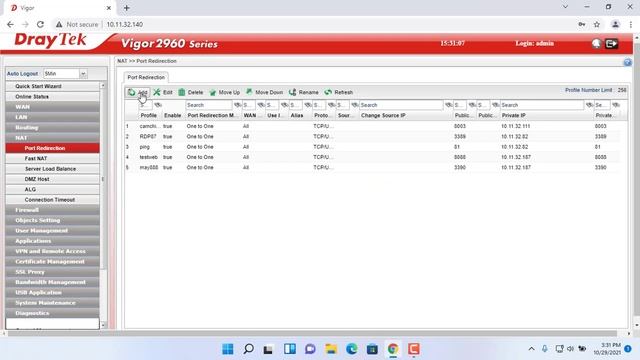Sort by the Profile column header
Image resolution: width=640 pixels, height=360 pixels.
point(149,116)
